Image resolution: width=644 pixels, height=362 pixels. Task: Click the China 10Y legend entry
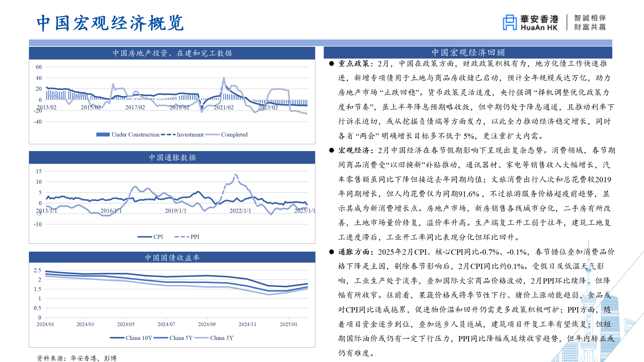[x=131, y=338]
